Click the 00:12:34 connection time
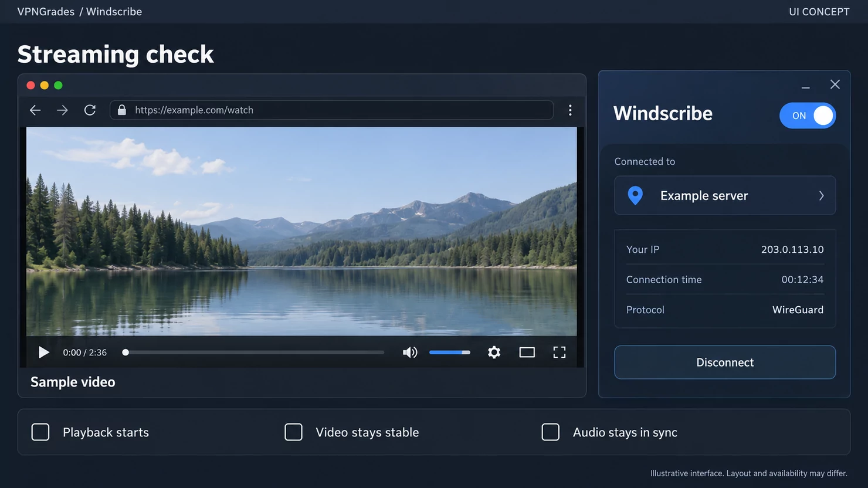868x488 pixels. point(802,280)
